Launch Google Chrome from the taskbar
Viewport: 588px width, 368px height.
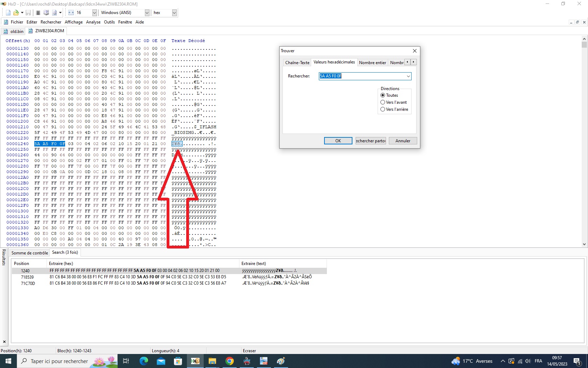[230, 361]
